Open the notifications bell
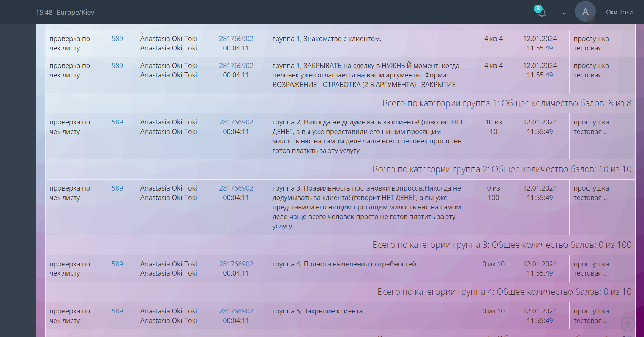This screenshot has width=644, height=337. click(x=542, y=13)
